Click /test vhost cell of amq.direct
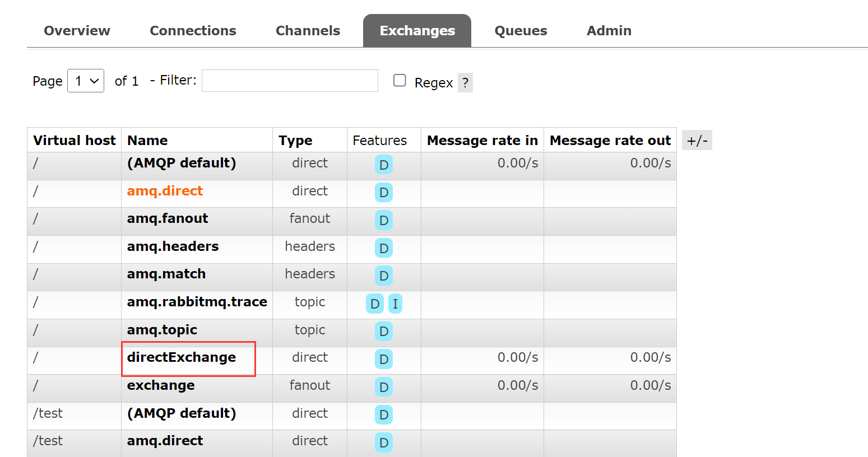The height and width of the screenshot is (457, 868). pos(48,441)
